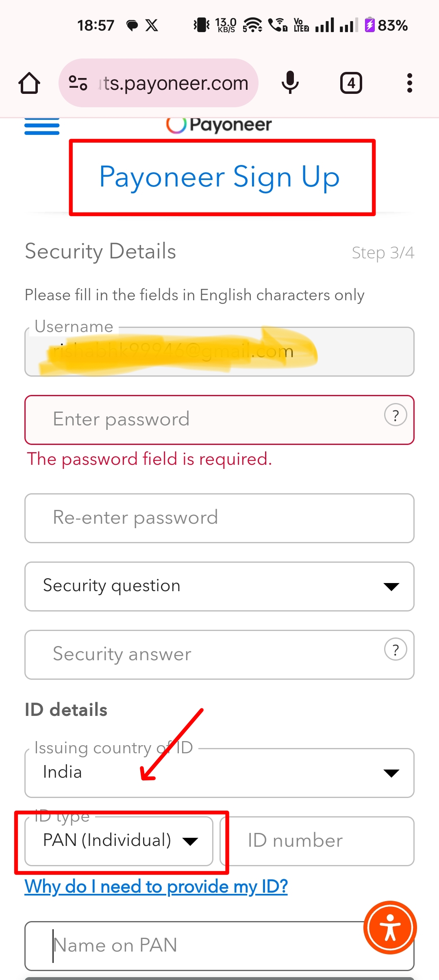Expand the Security question dropdown
Screen dimensions: 439x980
(x=219, y=586)
